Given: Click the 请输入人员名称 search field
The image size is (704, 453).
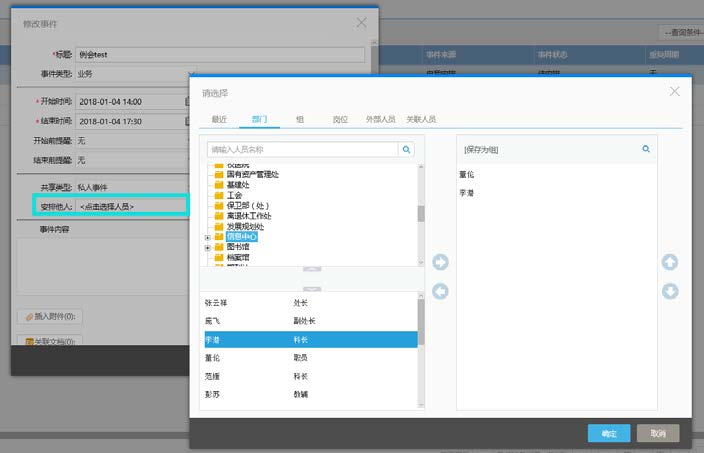Looking at the screenshot, I should coord(302,149).
